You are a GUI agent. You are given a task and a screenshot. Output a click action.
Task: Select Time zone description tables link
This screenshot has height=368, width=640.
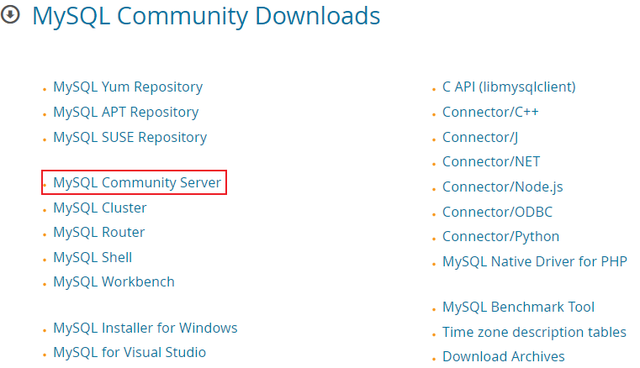(534, 332)
